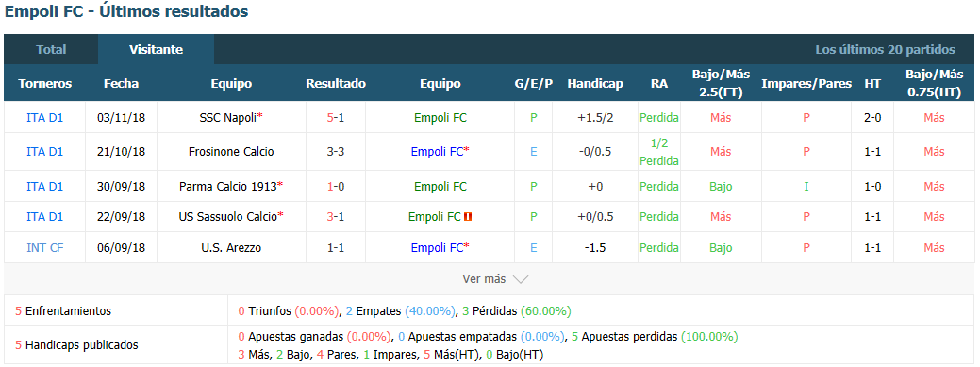Viewport: 980px width, 367px height.
Task: Click the Impares/Pares column header
Action: pyautogui.click(x=806, y=84)
